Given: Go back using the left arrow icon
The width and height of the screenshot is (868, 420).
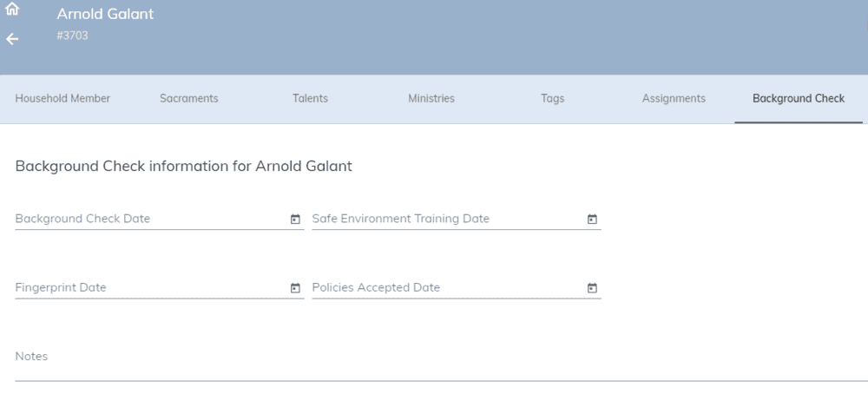Looking at the screenshot, I should pyautogui.click(x=12, y=39).
